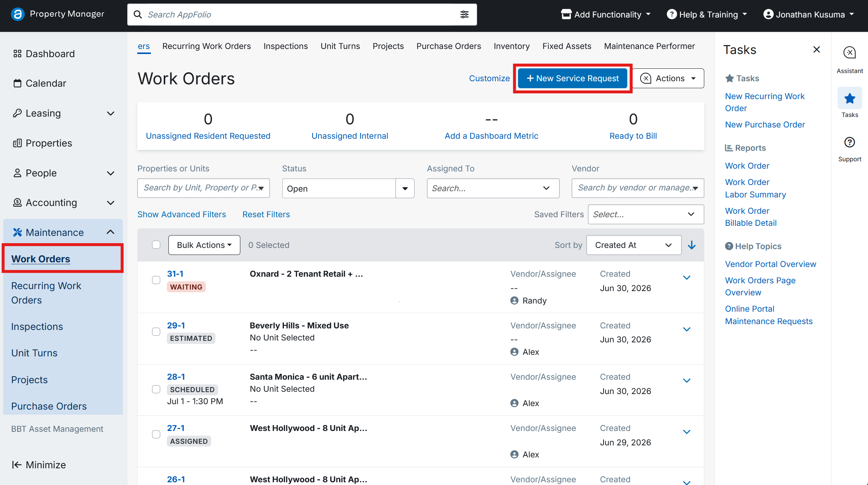Open the Bulk Actions dropdown

pos(204,245)
